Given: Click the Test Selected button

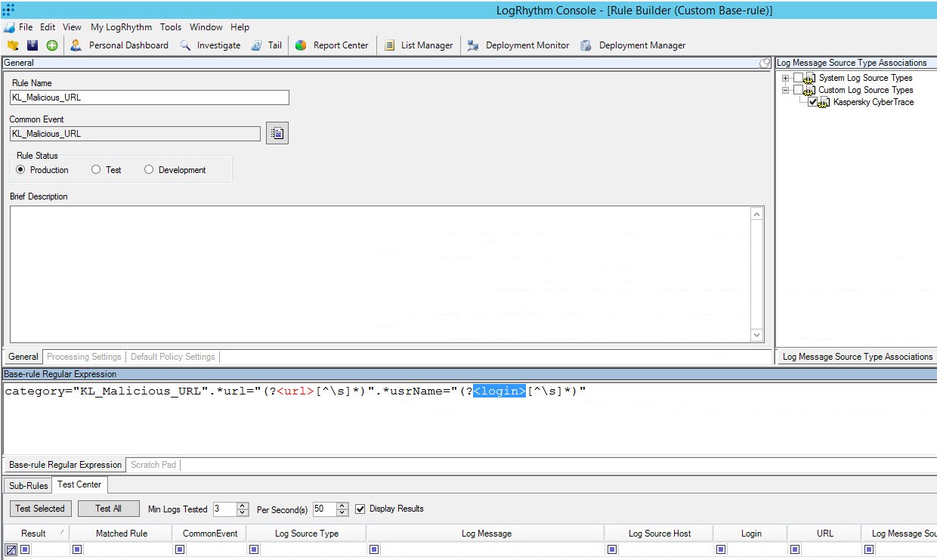Looking at the screenshot, I should pyautogui.click(x=40, y=509).
